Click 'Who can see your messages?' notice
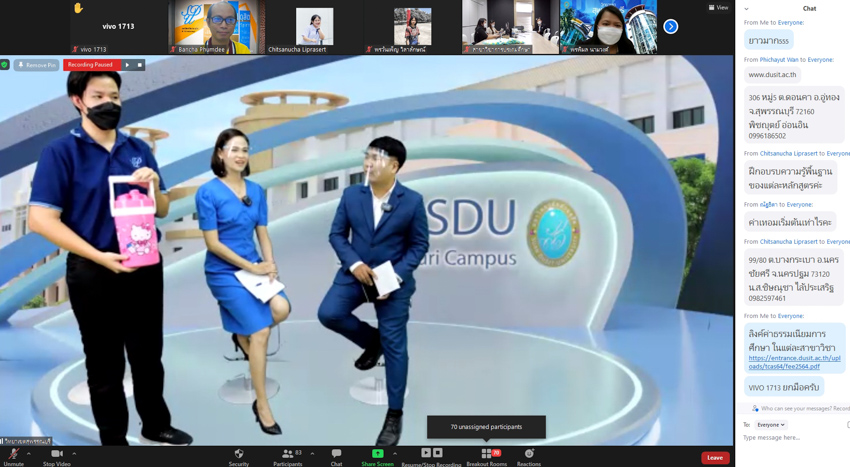The width and height of the screenshot is (850, 467). tap(801, 408)
